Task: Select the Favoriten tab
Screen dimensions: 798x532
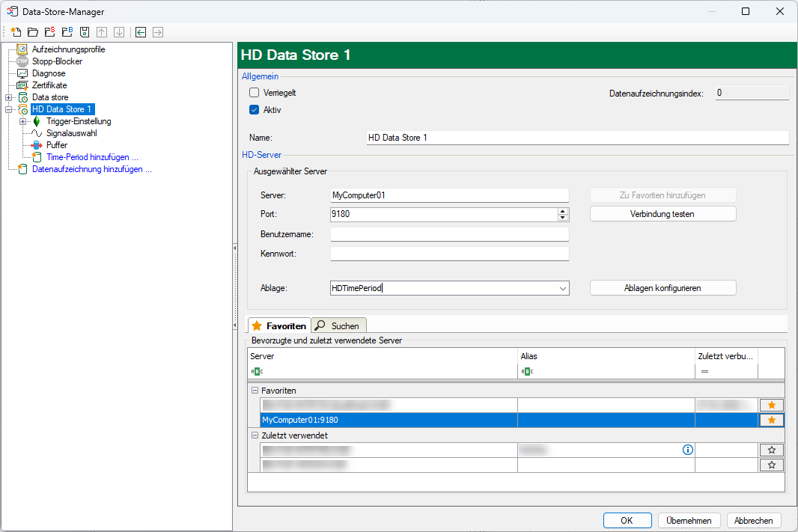Action: tap(278, 325)
